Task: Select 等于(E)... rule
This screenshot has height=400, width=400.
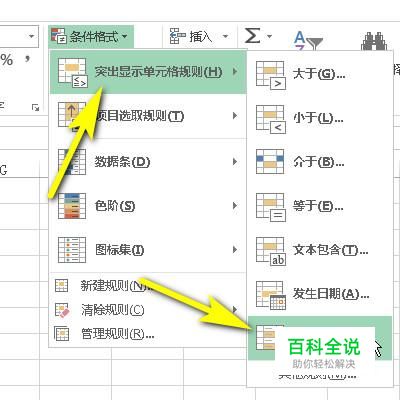Action: pyautogui.click(x=320, y=206)
